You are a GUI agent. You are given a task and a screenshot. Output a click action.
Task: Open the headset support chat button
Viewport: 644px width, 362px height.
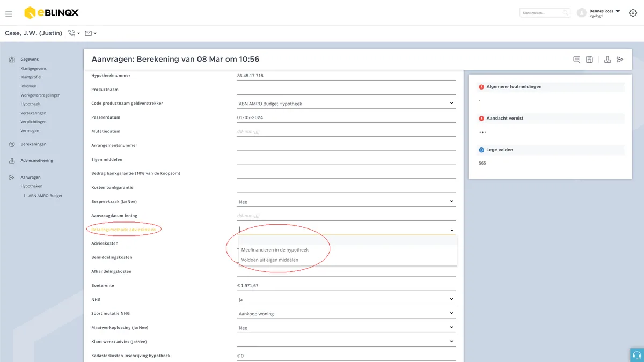(637, 355)
